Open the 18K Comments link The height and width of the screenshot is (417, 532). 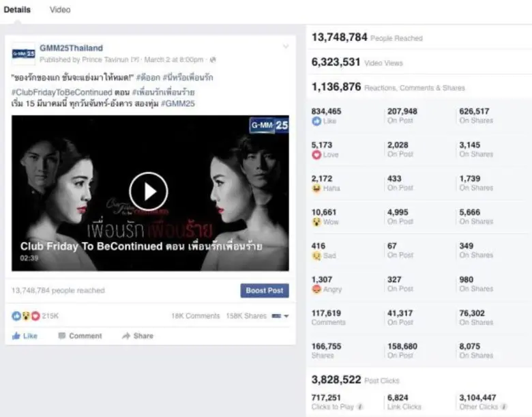(195, 316)
